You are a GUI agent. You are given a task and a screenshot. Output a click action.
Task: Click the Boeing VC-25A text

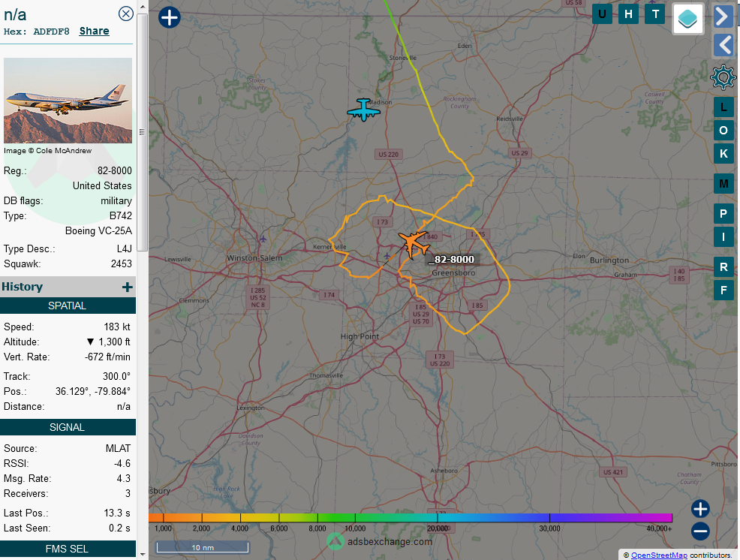coord(98,231)
